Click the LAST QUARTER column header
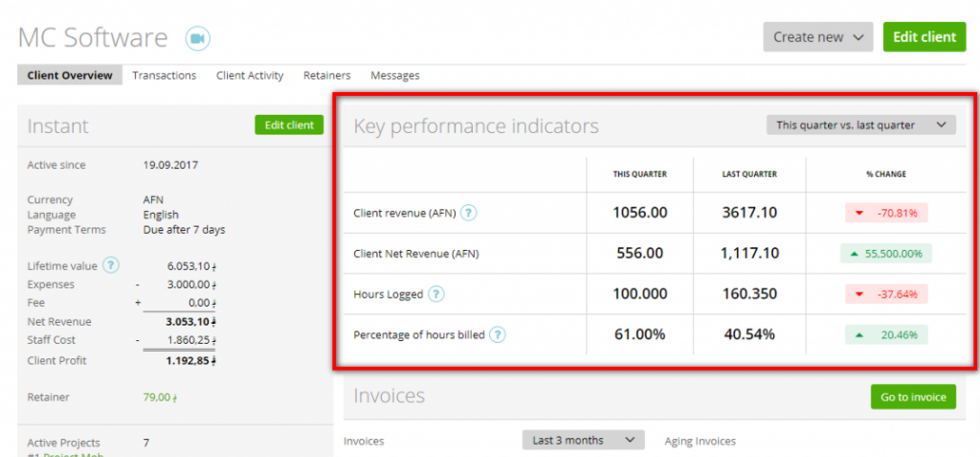 pyautogui.click(x=749, y=174)
